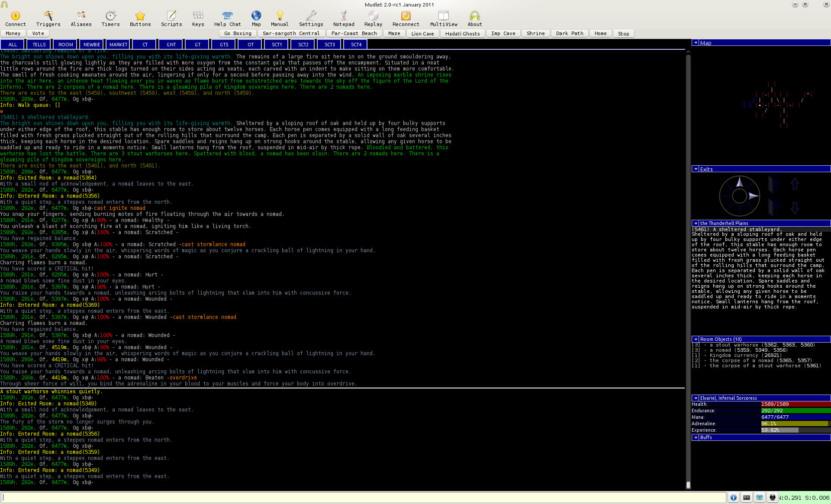
Task: Collapse the Thunderhell Plains panel
Action: pyautogui.click(x=696, y=223)
